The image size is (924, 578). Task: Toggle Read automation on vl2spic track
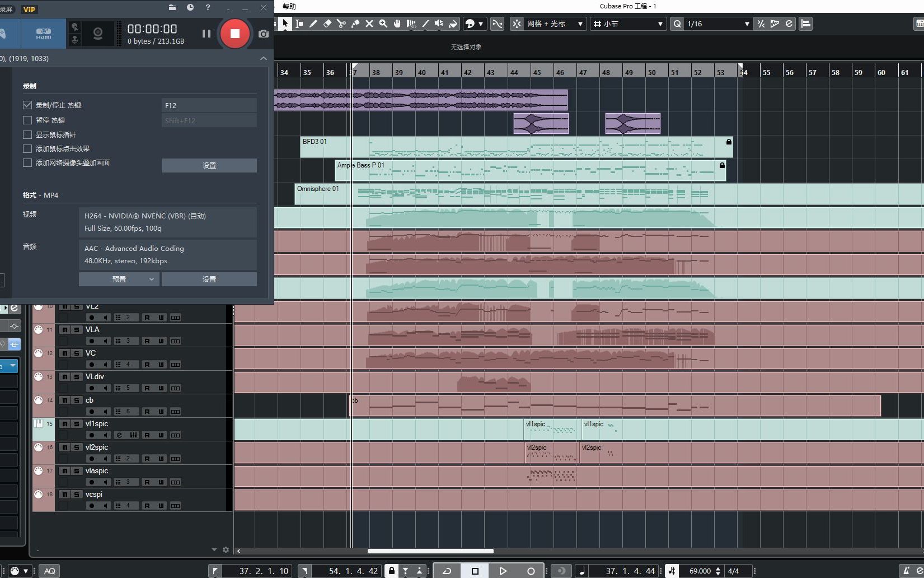click(x=147, y=459)
